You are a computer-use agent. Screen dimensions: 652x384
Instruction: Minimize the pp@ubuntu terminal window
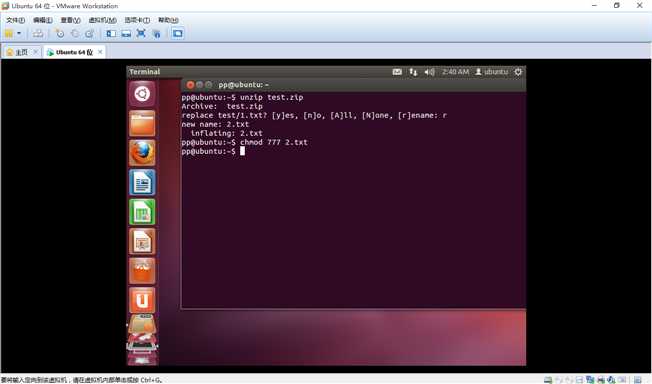point(200,85)
